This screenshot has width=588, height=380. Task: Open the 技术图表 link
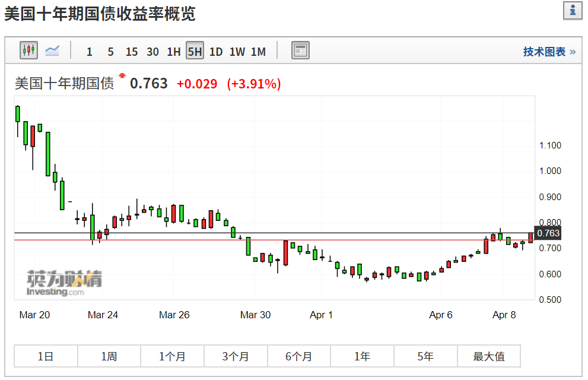pos(545,52)
